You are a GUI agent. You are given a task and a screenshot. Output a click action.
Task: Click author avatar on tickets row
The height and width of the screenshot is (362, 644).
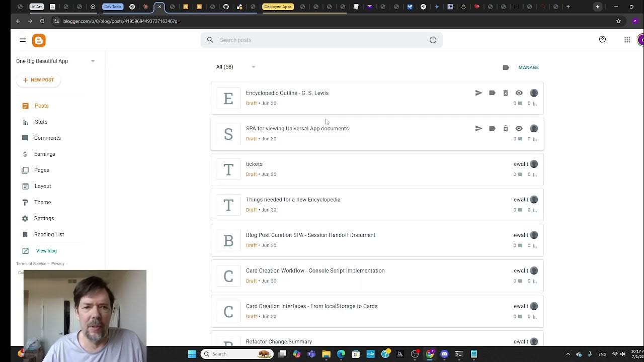534,164
